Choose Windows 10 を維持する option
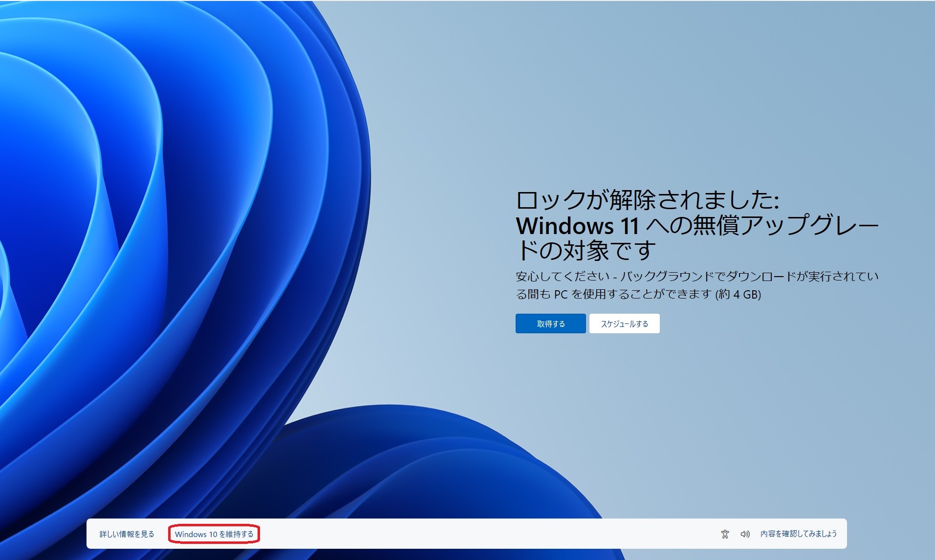 [x=214, y=534]
